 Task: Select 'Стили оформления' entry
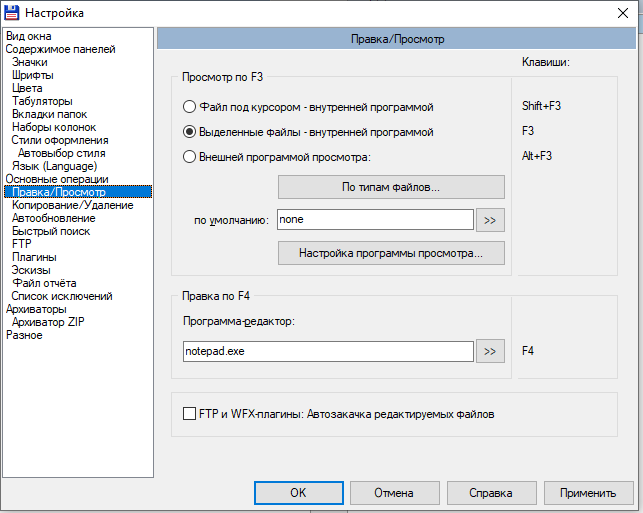coord(60,140)
